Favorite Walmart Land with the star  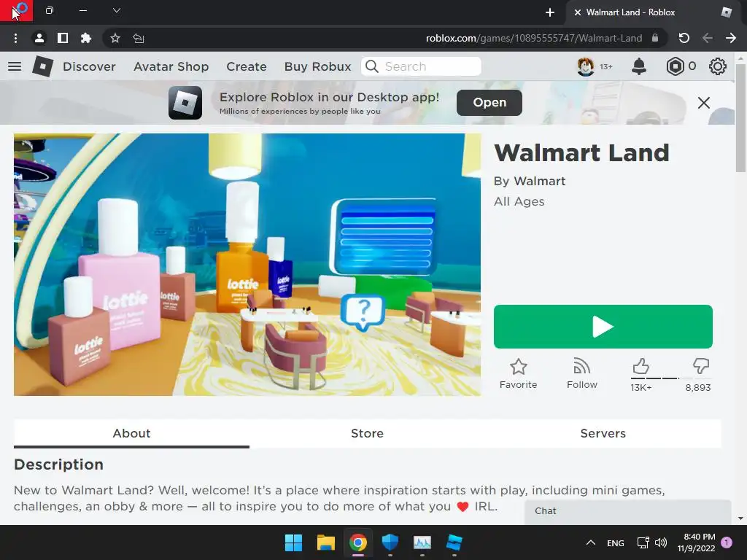[x=519, y=374]
